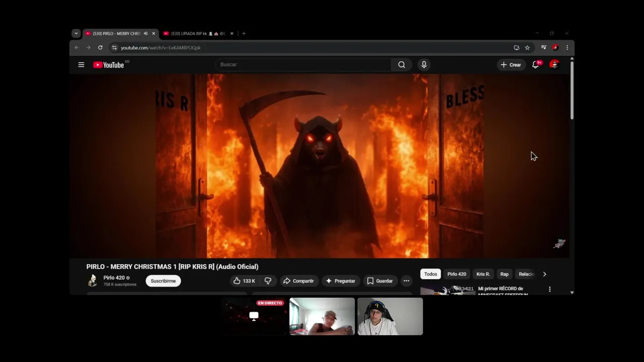
Task: Open a new browser tab
Action: tap(244, 34)
